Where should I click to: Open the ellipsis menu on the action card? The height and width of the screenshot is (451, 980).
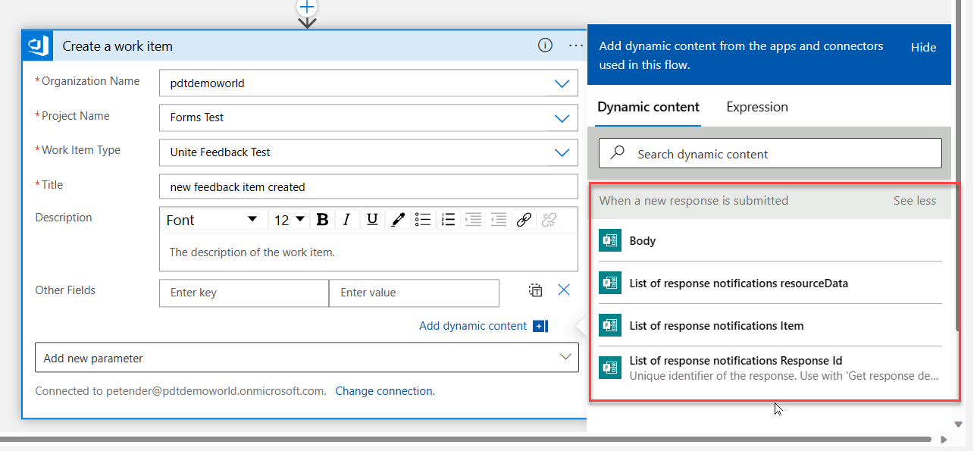pyautogui.click(x=575, y=45)
